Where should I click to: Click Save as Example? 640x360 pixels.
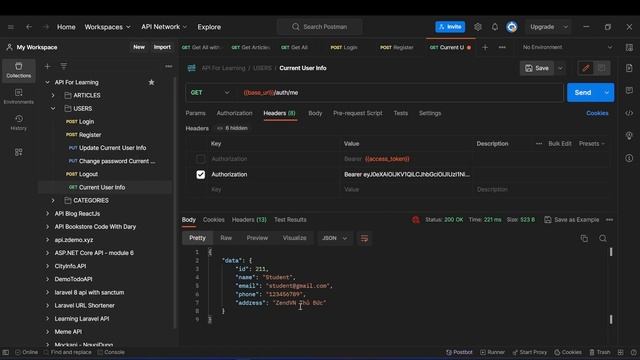571,220
